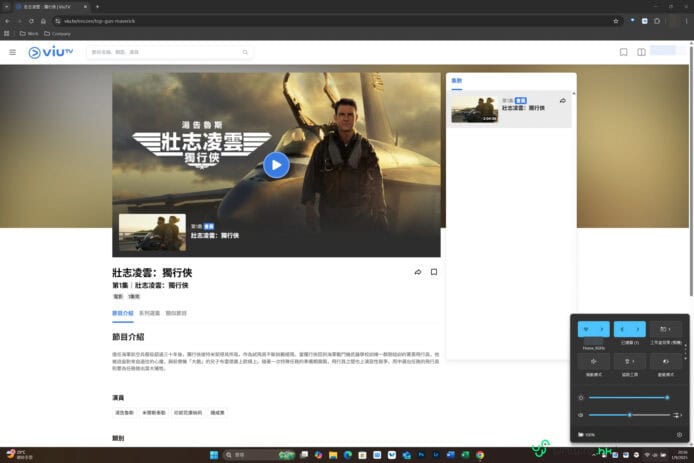Click the browser address bar

336,21
